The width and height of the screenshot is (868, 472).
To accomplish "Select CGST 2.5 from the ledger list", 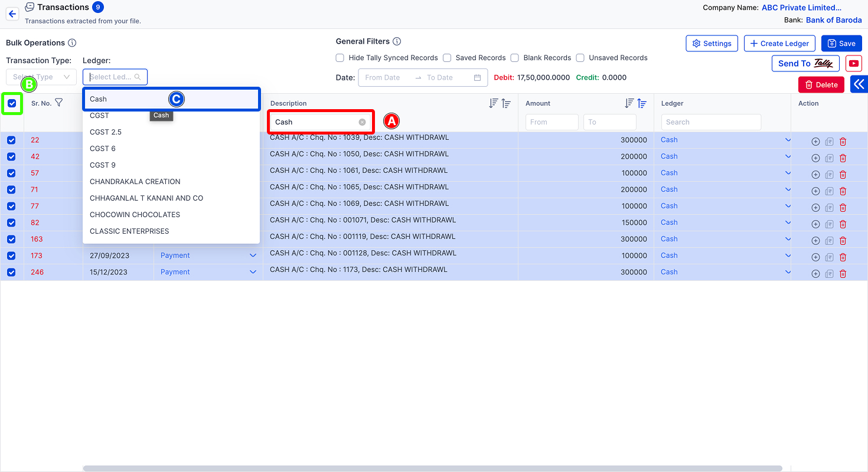I will click(171, 132).
